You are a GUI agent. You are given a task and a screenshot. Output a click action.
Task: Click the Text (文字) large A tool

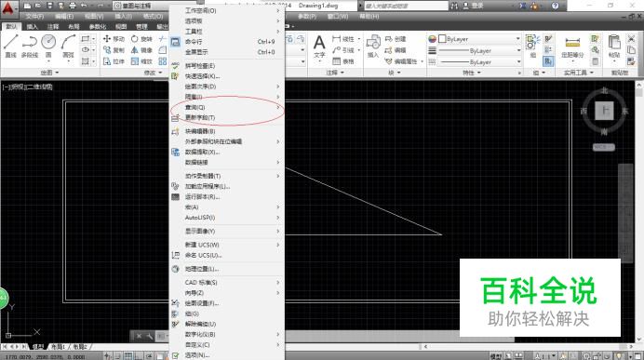(x=319, y=46)
